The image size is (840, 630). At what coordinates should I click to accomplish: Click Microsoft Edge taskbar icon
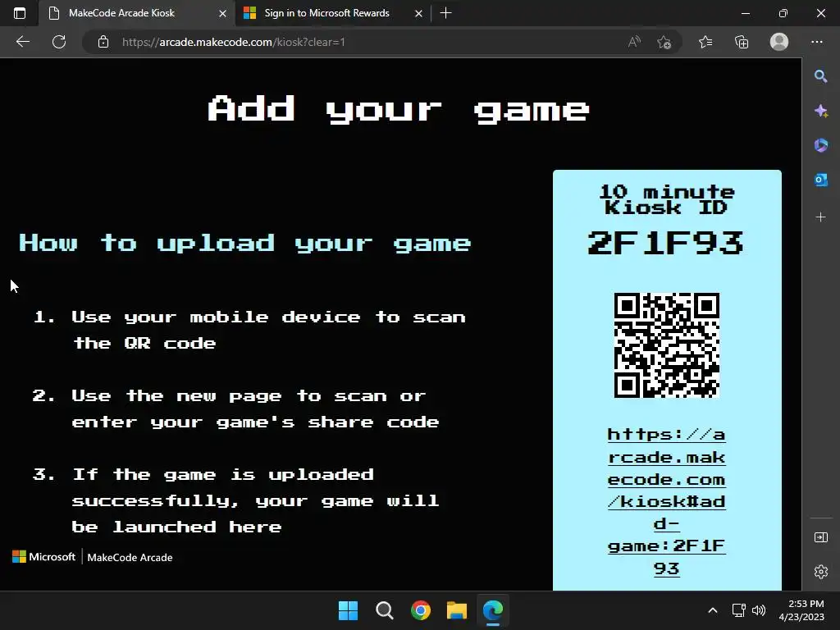[x=493, y=610]
